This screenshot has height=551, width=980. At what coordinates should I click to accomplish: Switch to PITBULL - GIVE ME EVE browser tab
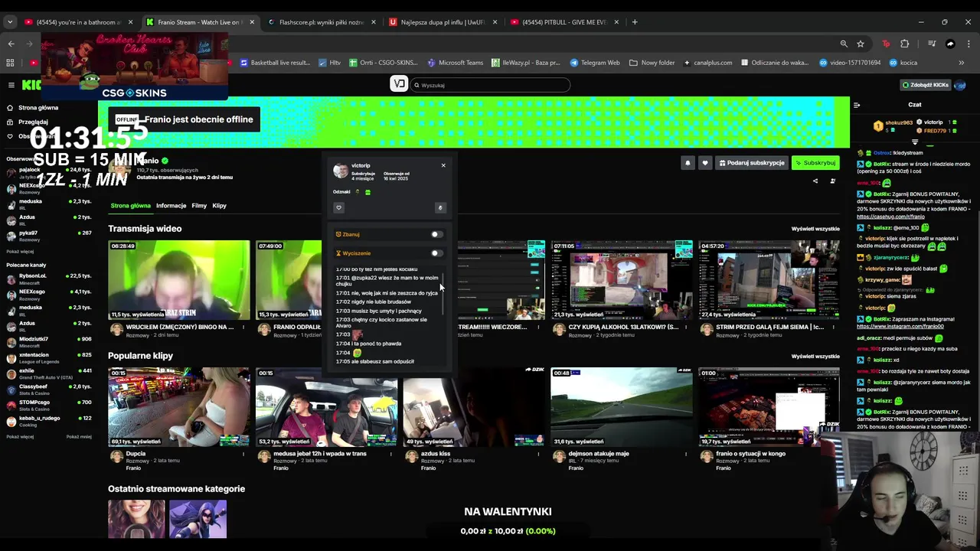564,22
